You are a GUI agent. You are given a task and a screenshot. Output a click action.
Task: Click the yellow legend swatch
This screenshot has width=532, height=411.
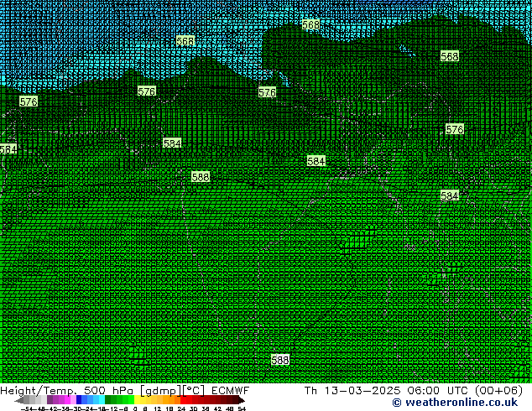point(137,400)
